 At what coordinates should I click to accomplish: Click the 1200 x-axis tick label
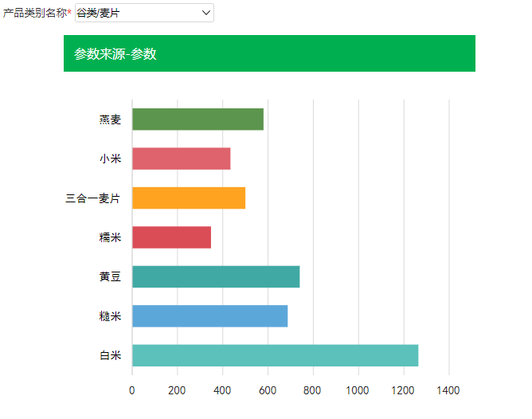click(403, 390)
